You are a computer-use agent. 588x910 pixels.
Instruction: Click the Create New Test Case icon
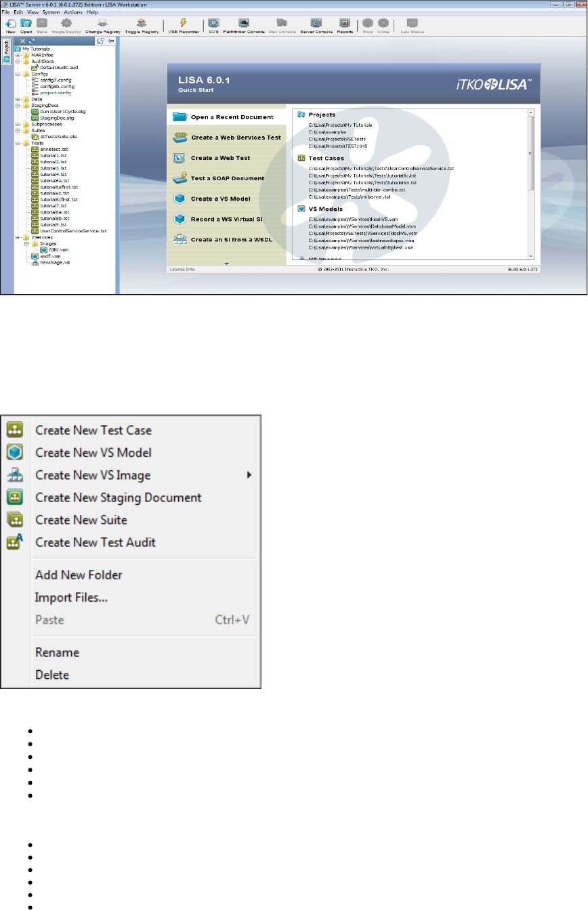tap(15, 430)
